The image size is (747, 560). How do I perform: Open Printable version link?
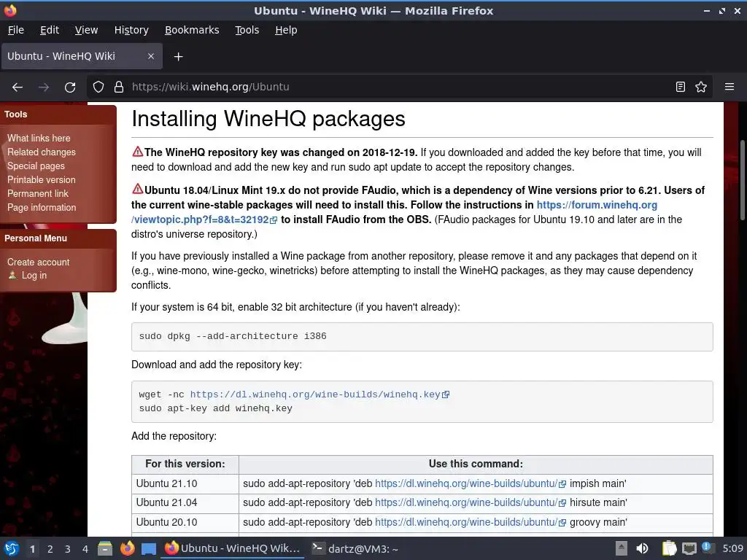point(41,179)
